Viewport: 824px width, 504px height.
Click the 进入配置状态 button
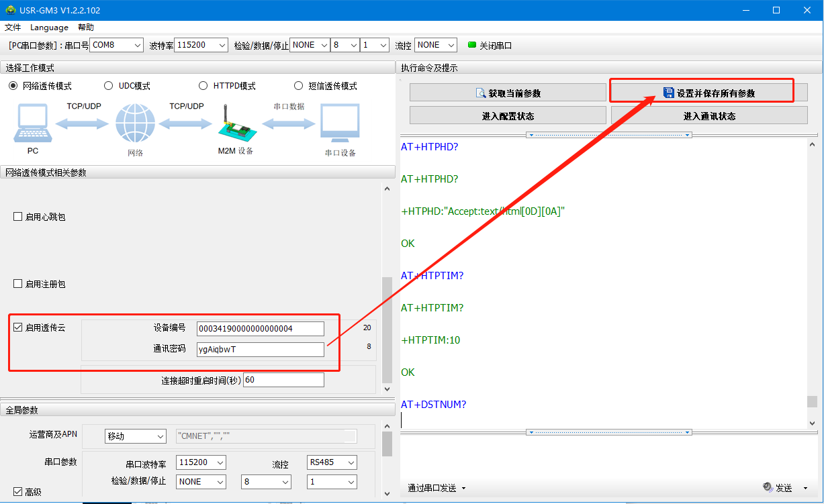[x=508, y=115]
